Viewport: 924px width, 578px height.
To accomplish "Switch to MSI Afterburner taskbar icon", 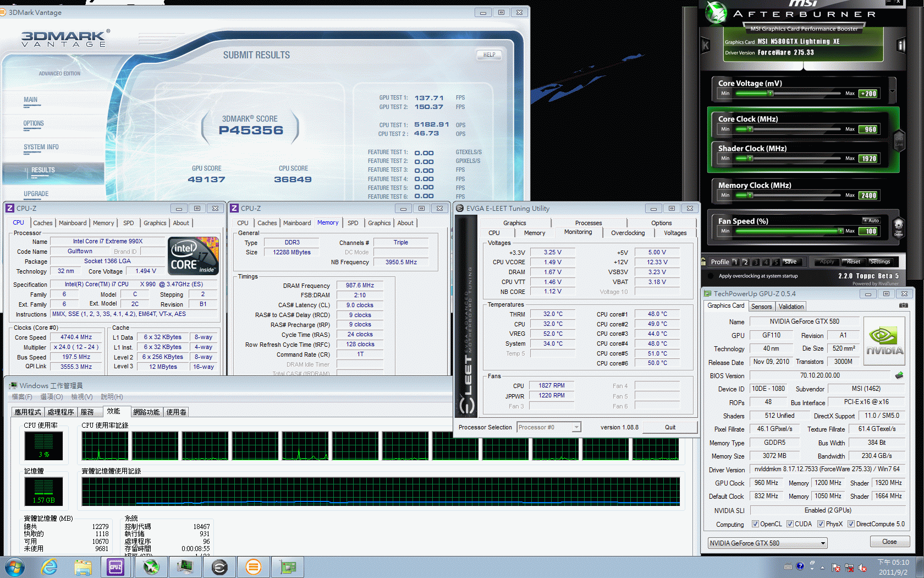I will tap(151, 567).
